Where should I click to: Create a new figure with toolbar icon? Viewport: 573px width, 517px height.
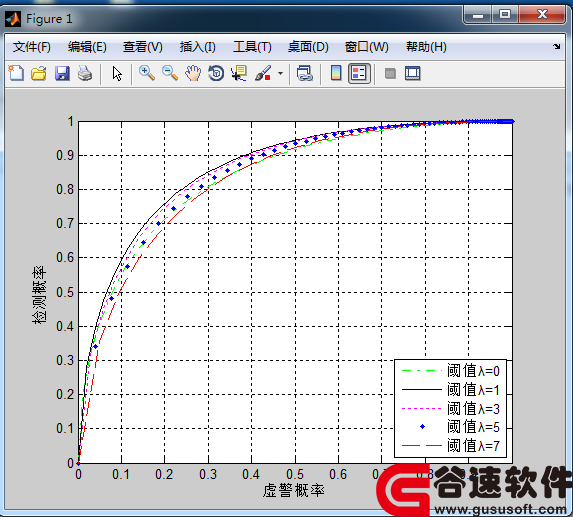pos(16,73)
